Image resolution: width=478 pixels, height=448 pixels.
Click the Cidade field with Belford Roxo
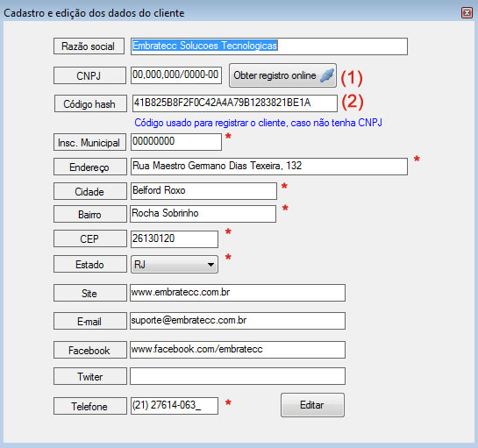tap(203, 191)
